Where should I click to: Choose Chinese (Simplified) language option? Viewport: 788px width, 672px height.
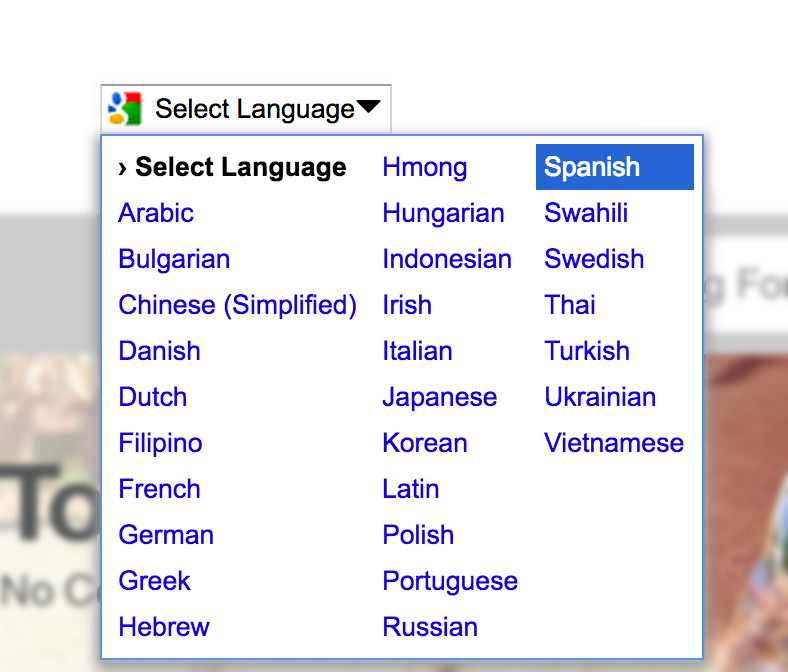coord(237,305)
